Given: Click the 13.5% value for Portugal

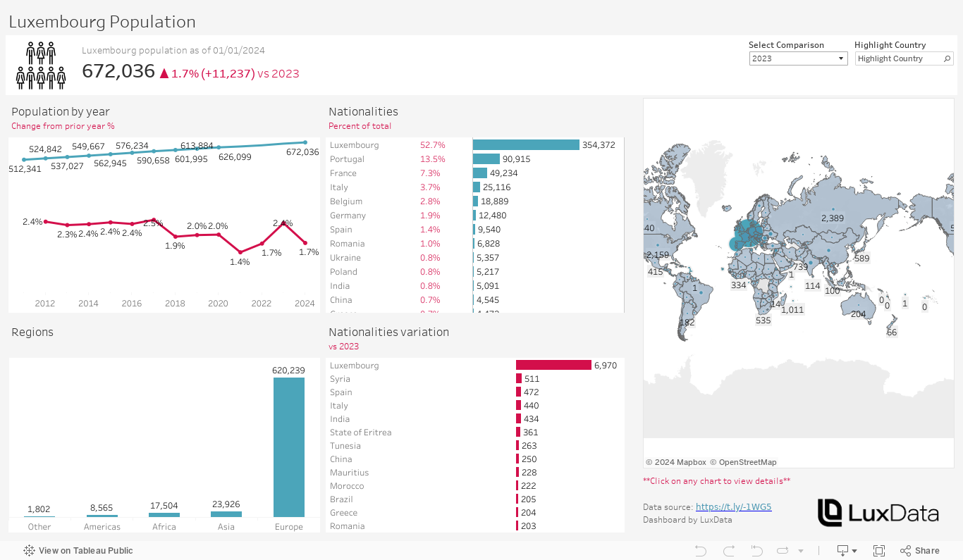Looking at the screenshot, I should [x=433, y=158].
